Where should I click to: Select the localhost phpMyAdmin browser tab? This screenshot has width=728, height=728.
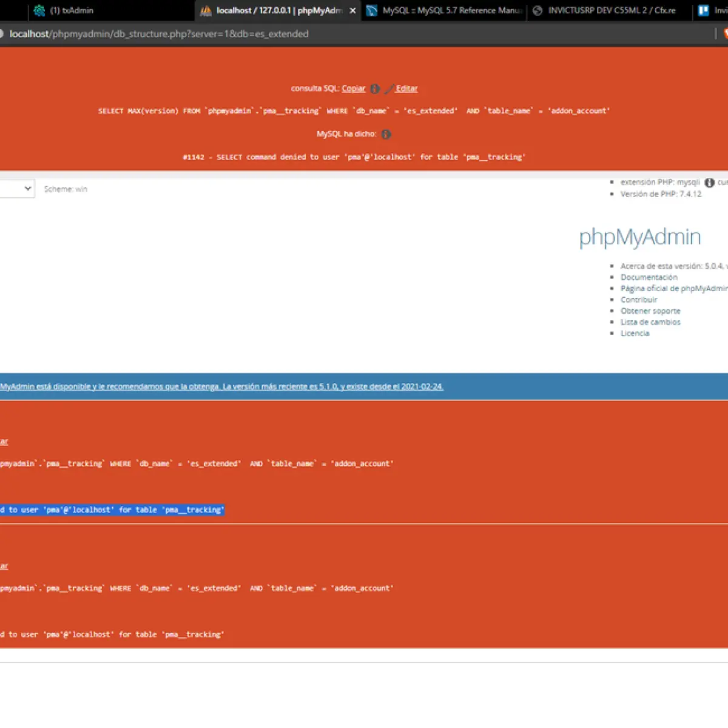pyautogui.click(x=279, y=10)
